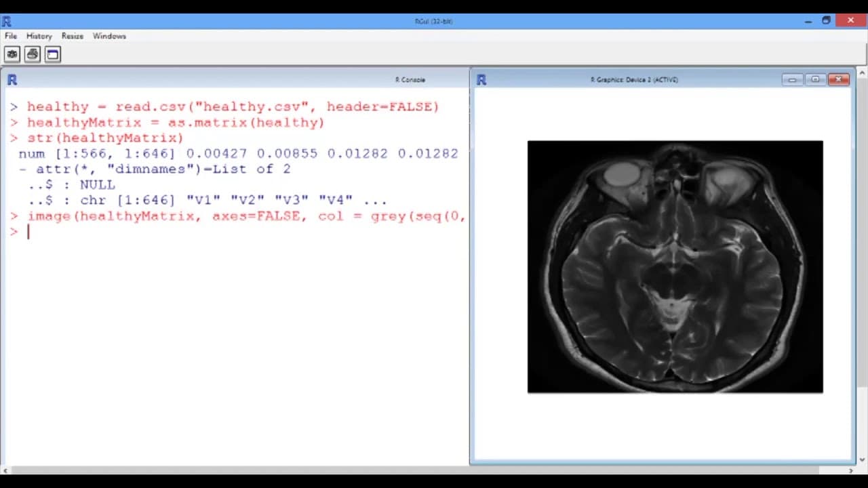Click the vertical scrollbar up arrow at right
The width and height of the screenshot is (868, 488).
[x=862, y=72]
